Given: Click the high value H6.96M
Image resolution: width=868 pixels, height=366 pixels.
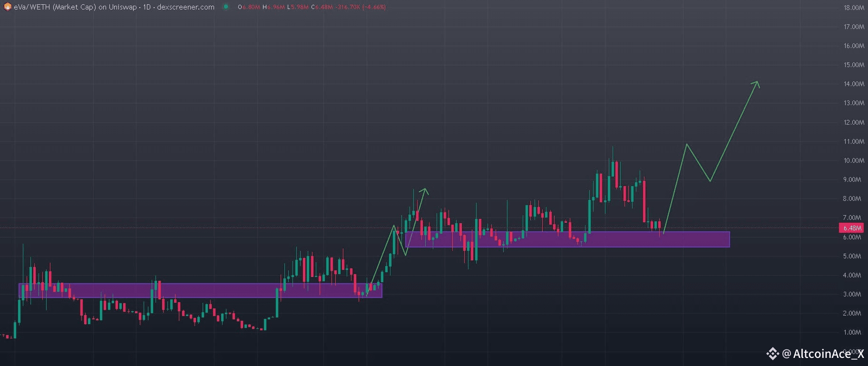Looking at the screenshot, I should (273, 7).
